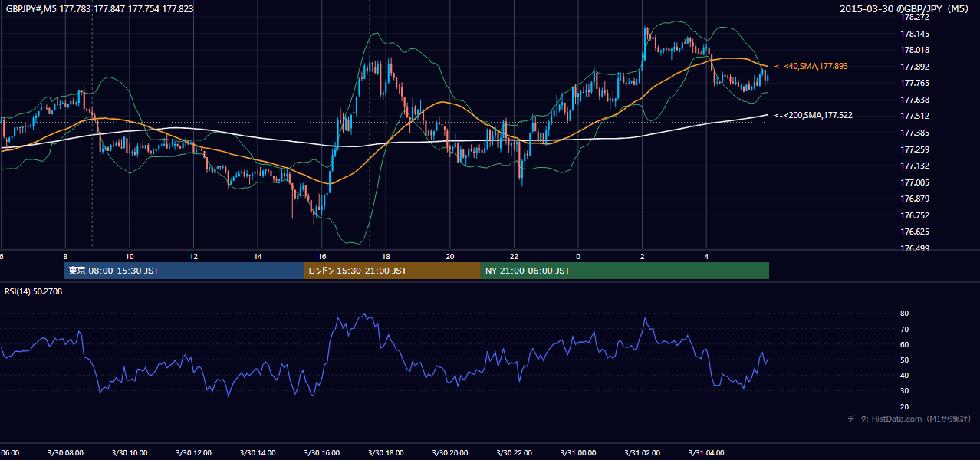Click price axis label 176.625
Screen dimensions: 980x460
tap(916, 232)
